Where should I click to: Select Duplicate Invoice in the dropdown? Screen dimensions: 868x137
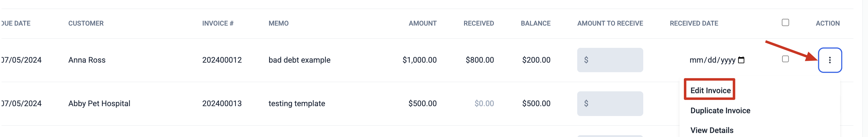pyautogui.click(x=720, y=110)
